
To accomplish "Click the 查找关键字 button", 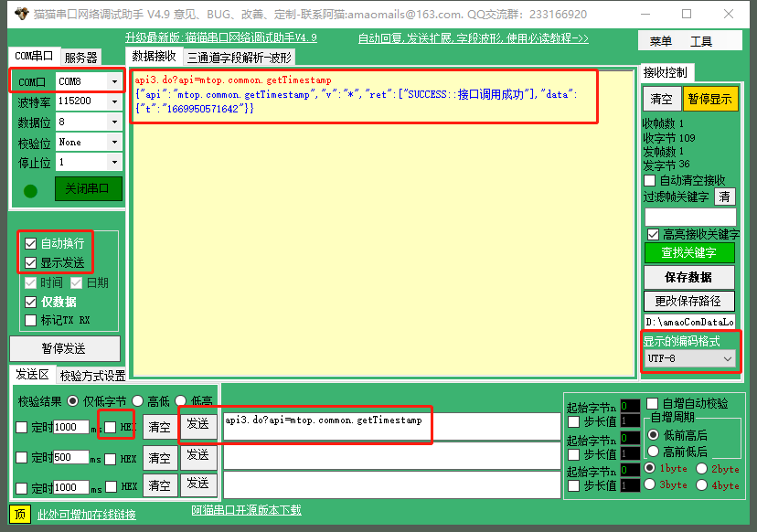I will (x=689, y=252).
